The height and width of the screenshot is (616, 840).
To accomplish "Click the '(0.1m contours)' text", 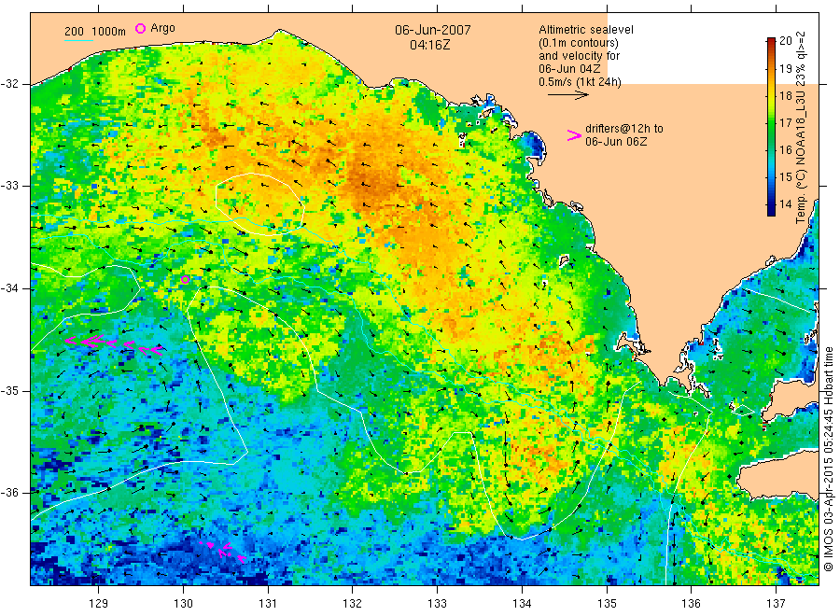I will click(579, 43).
